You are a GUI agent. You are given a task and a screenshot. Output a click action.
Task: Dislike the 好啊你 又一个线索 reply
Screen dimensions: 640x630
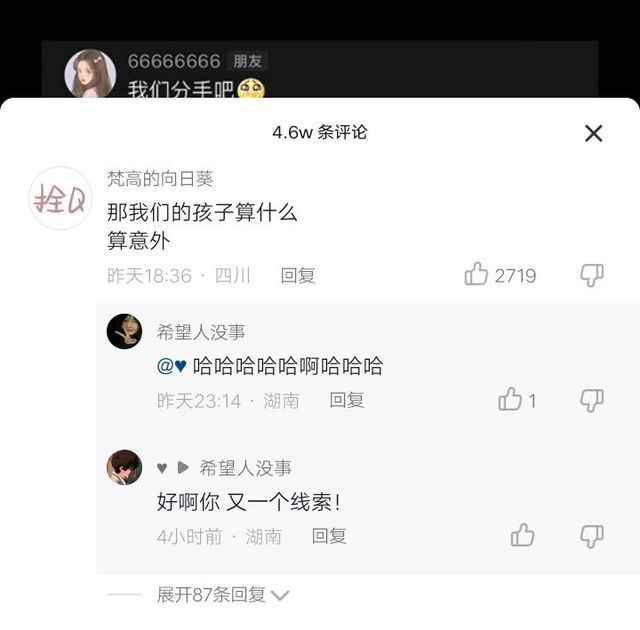592,536
